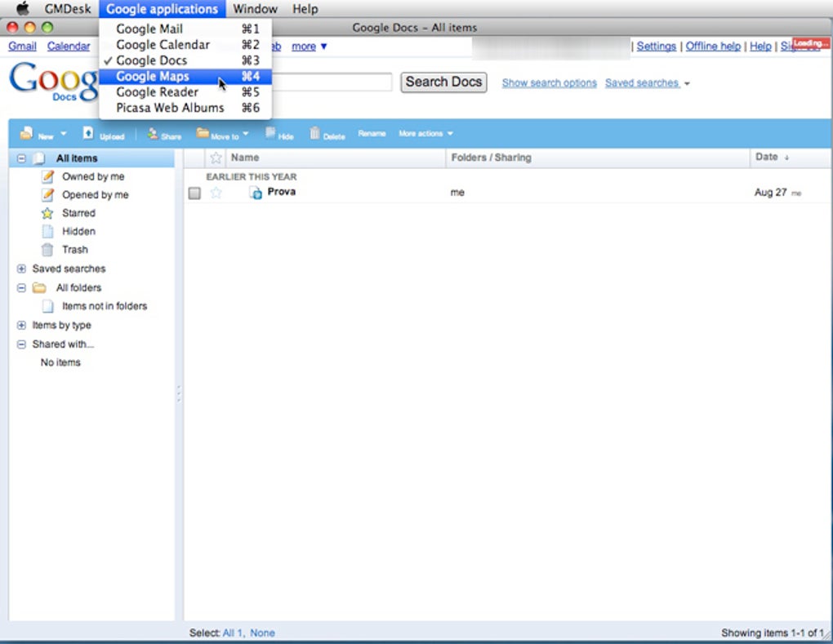Open the Saved searches dropdown link
This screenshot has width=833, height=644.
[647, 82]
